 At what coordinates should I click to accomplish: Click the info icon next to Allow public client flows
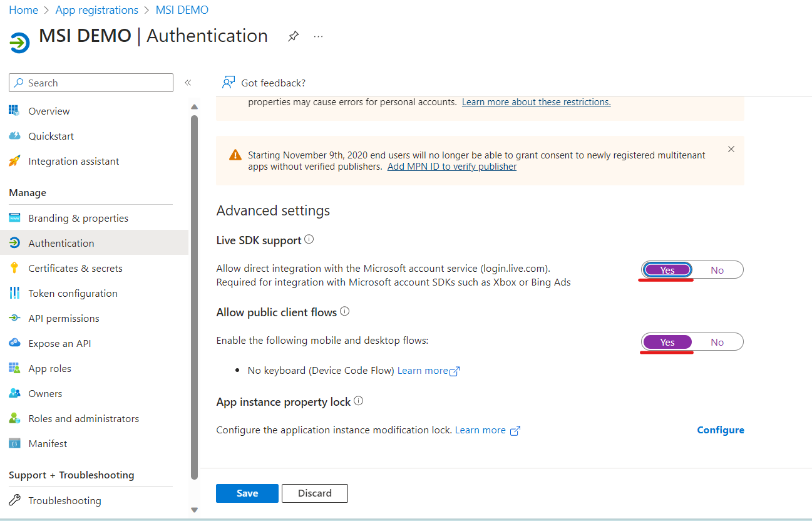pos(344,312)
